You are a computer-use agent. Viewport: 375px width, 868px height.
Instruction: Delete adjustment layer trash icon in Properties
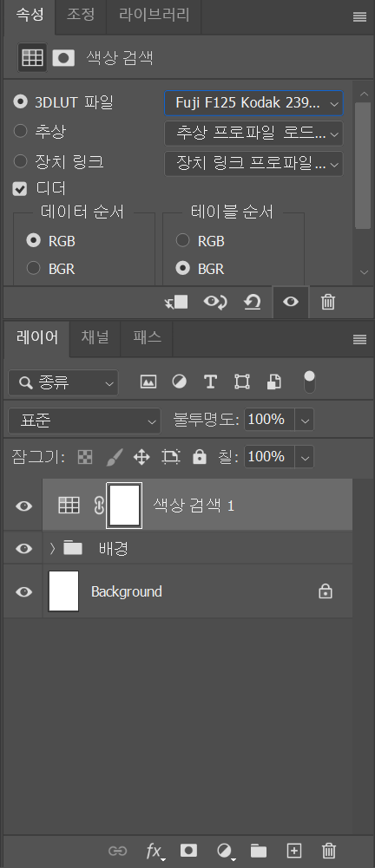tap(328, 303)
